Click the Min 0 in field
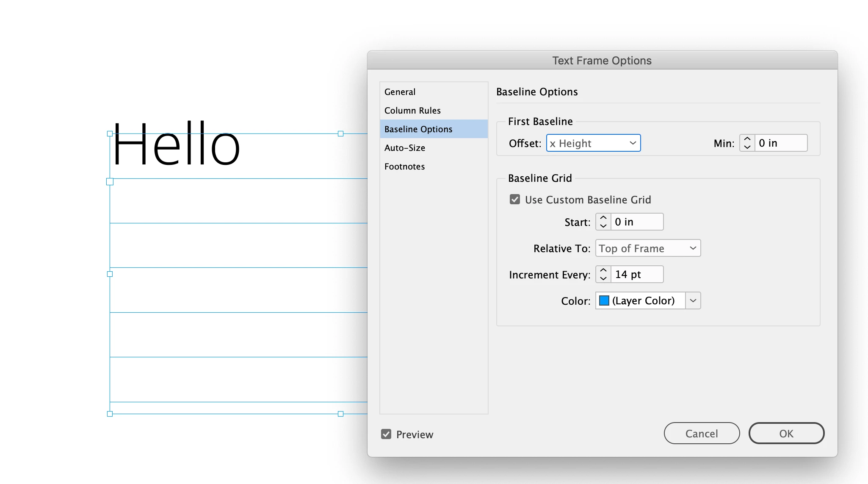The width and height of the screenshot is (868, 484). (780, 143)
